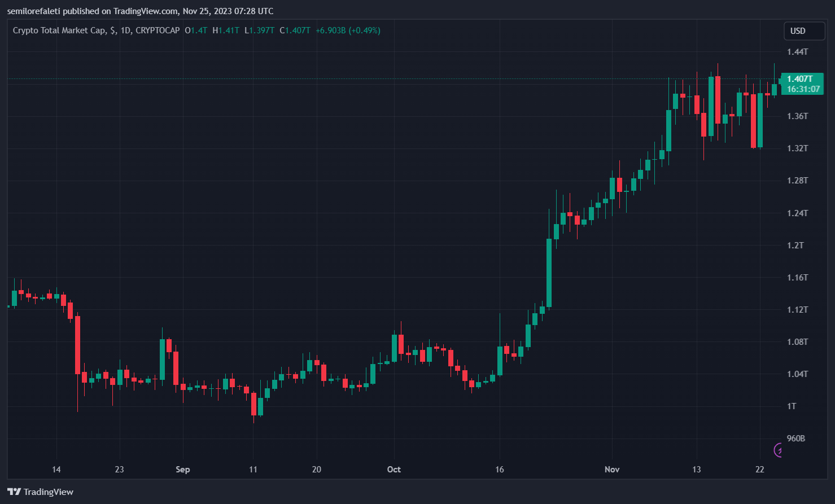
Task: Click the 960B price axis label
Action: [795, 439]
